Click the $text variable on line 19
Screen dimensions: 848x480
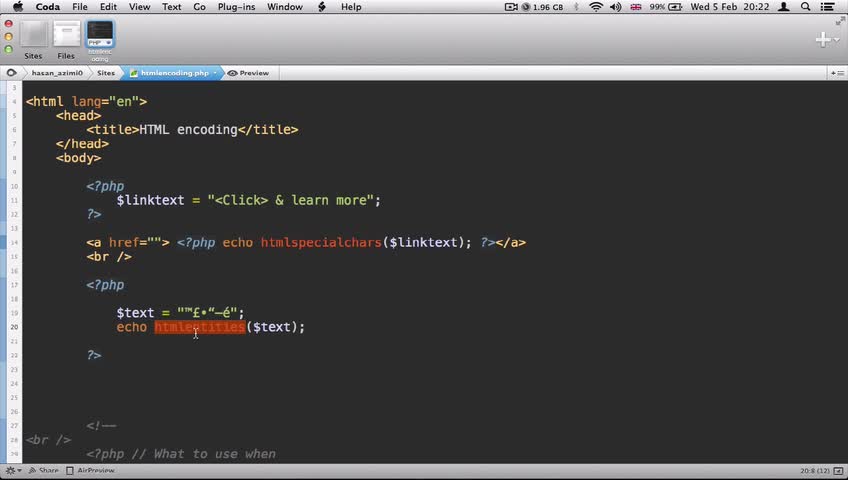point(135,313)
